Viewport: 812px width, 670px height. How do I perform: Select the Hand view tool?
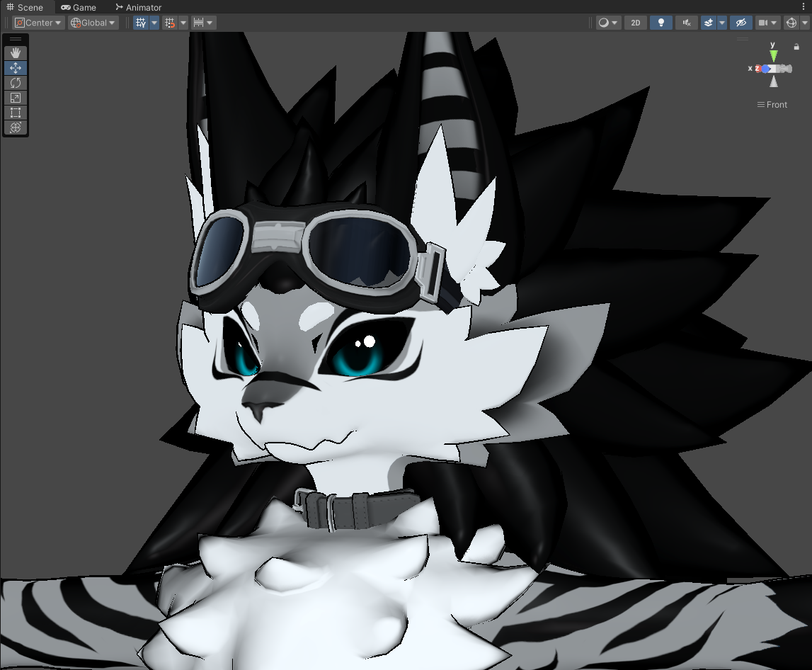tap(16, 53)
